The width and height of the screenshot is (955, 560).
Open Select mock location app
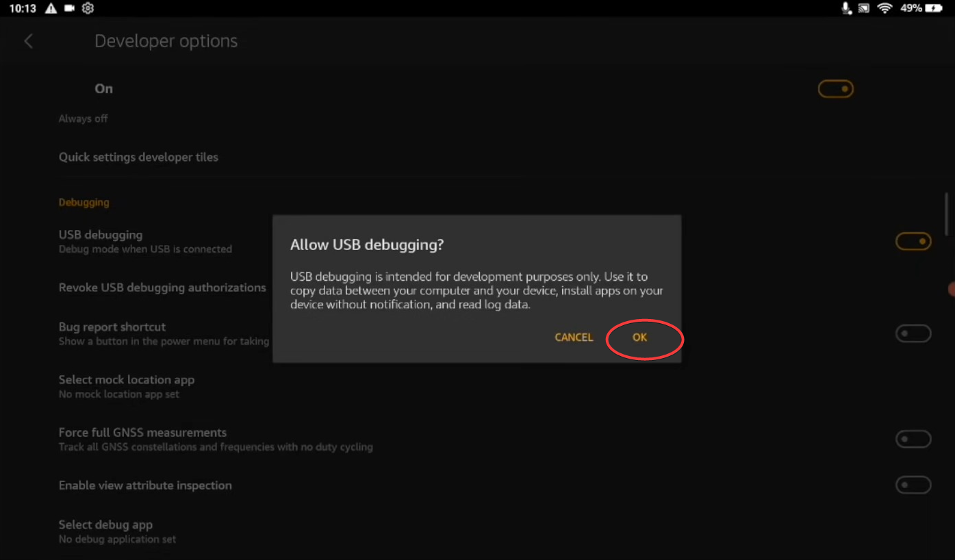click(x=127, y=386)
